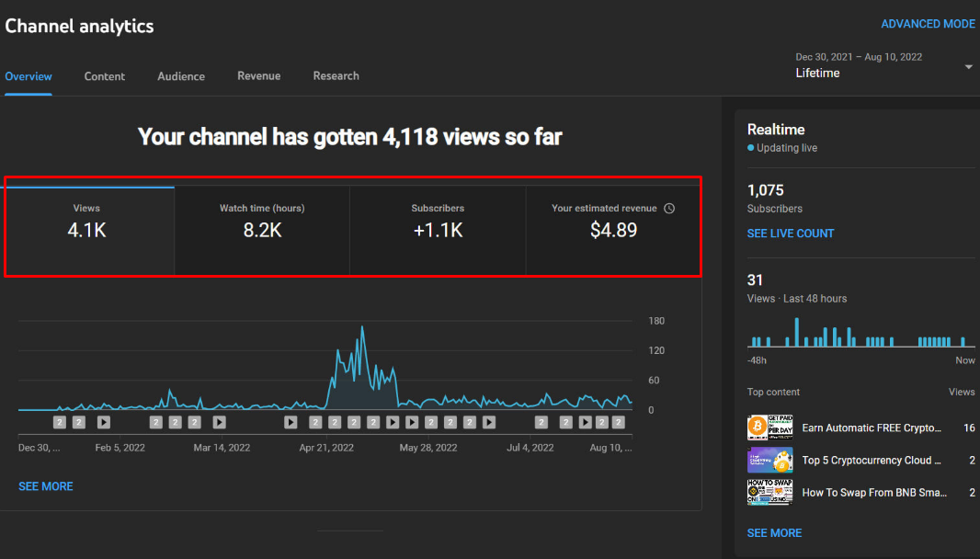Viewport: 980px width, 559px height.
Task: Select the Your estimated revenue card
Action: 612,222
